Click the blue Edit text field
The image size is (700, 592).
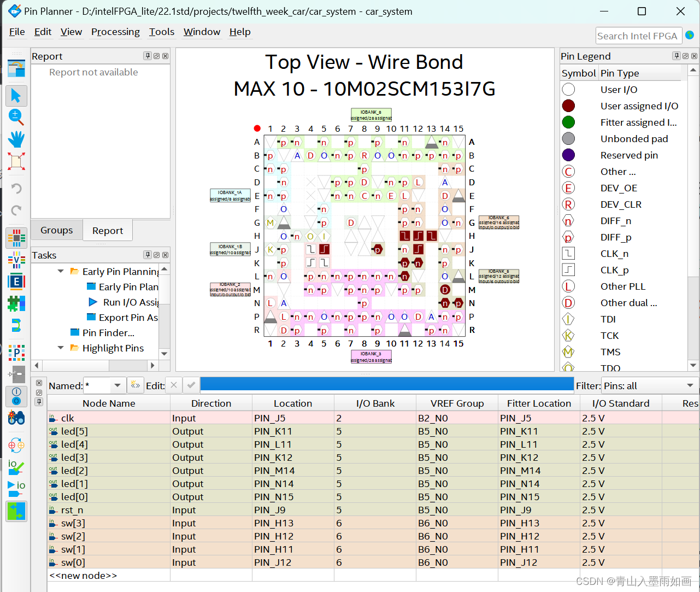[386, 385]
